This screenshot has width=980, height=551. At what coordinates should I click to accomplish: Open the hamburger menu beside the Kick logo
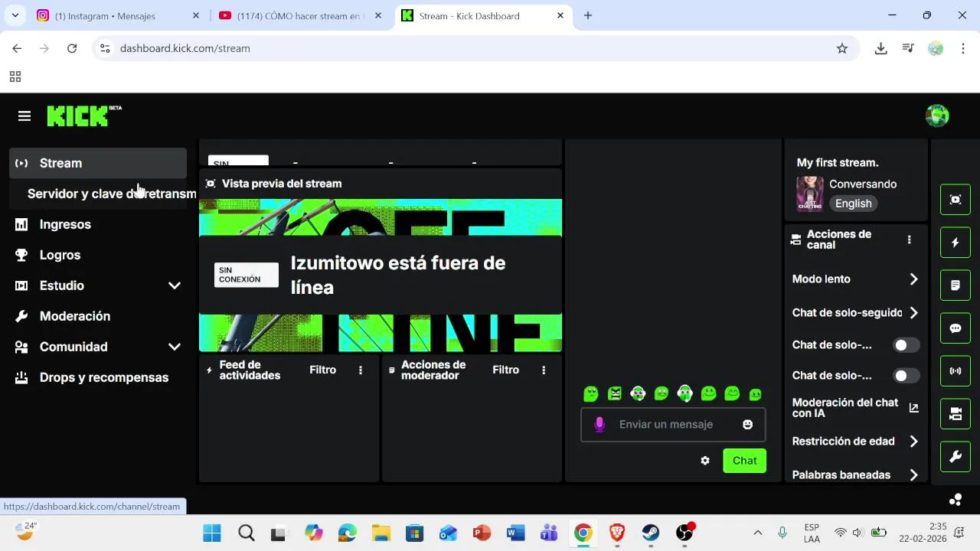pos(24,116)
